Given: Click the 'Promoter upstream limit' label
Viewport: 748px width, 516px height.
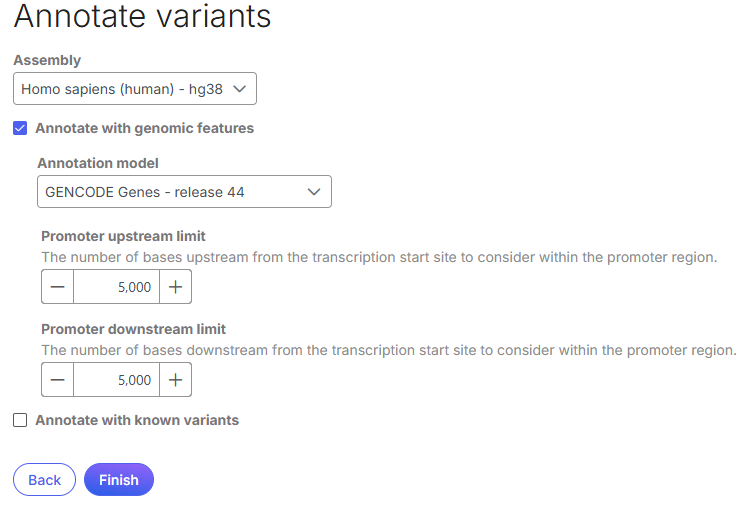Looking at the screenshot, I should 123,236.
